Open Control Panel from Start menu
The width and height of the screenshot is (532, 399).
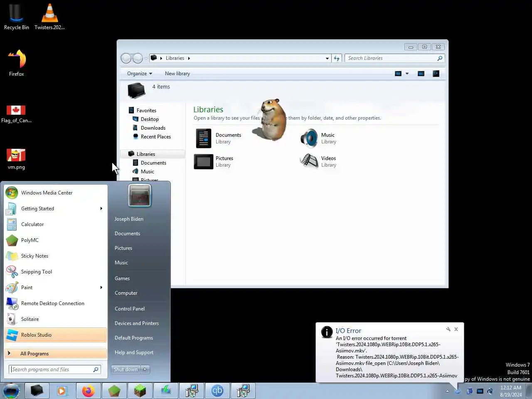pyautogui.click(x=130, y=309)
